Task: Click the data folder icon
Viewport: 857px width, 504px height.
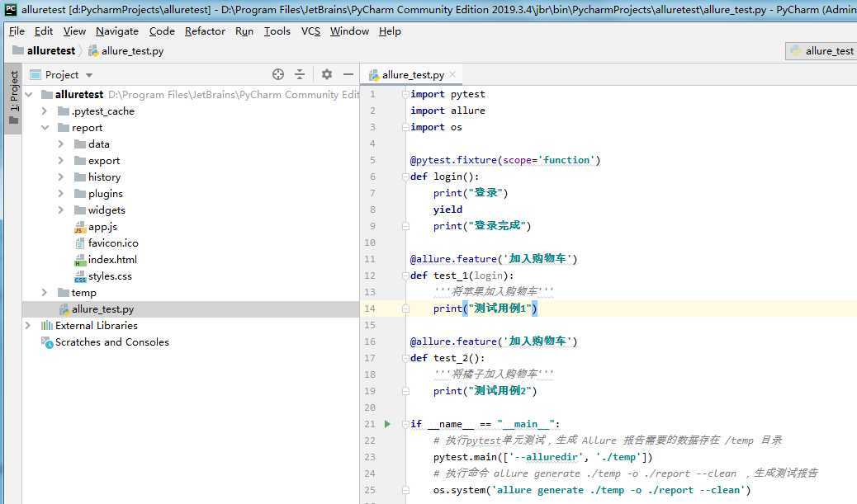Action: [80, 144]
